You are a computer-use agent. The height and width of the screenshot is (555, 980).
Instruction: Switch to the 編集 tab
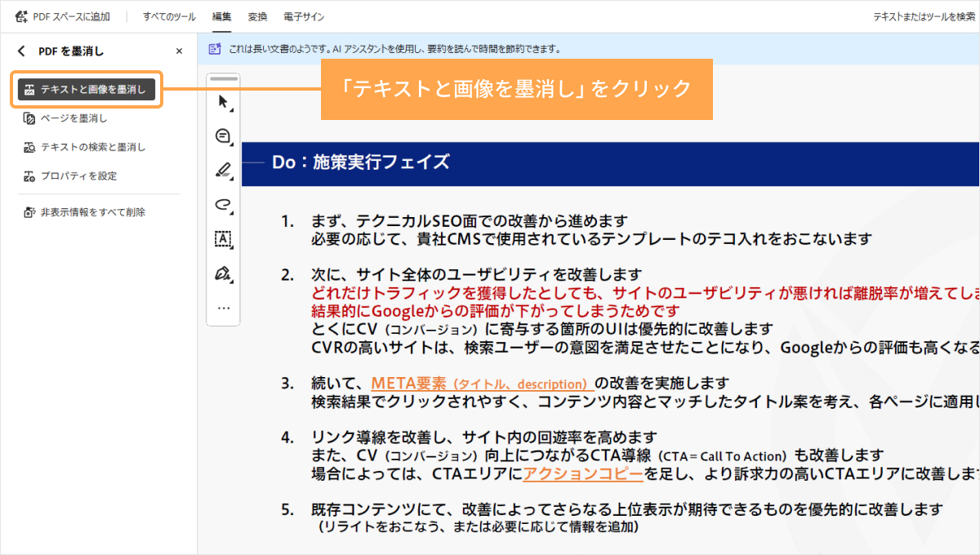pyautogui.click(x=221, y=16)
